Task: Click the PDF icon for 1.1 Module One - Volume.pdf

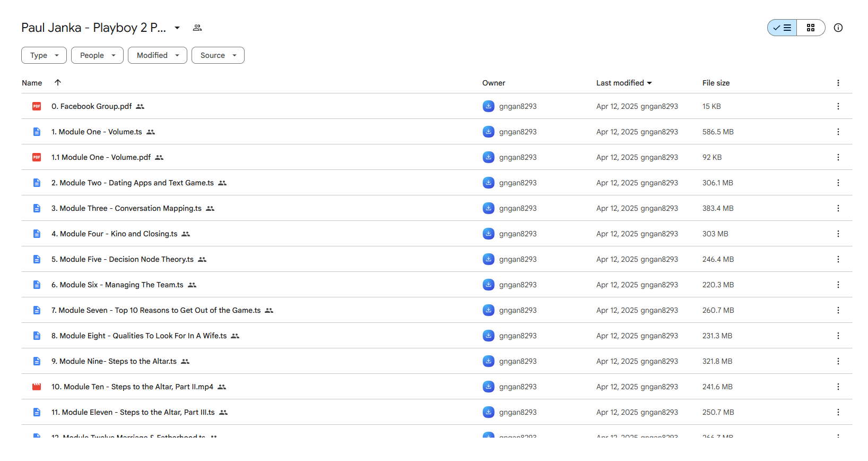Action: (x=37, y=157)
